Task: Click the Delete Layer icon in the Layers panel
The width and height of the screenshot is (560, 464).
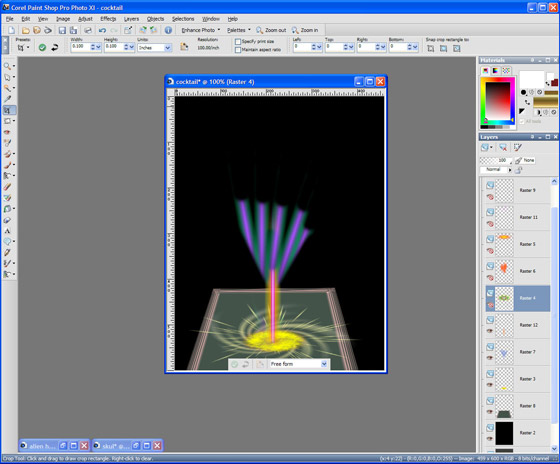Action: click(x=503, y=148)
